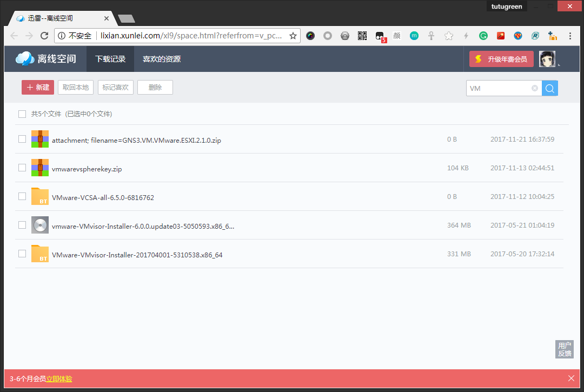The width and height of the screenshot is (584, 392).
Task: Open vmwarevspherekey.zip file name
Action: (87, 169)
